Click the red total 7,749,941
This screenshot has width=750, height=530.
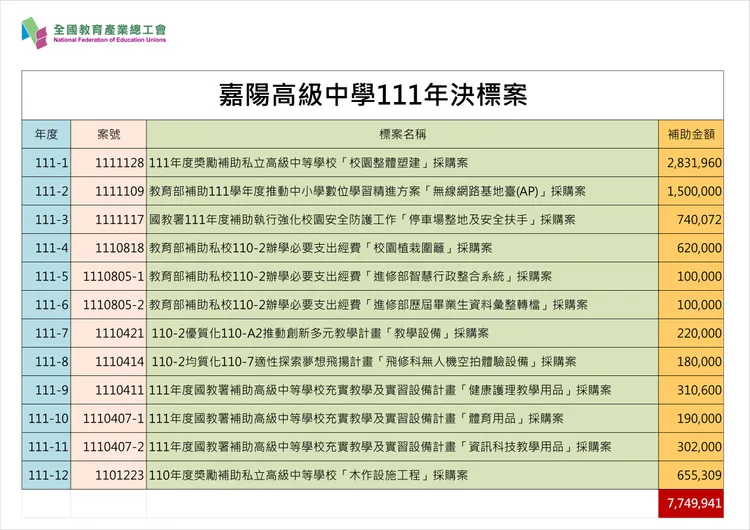click(691, 504)
